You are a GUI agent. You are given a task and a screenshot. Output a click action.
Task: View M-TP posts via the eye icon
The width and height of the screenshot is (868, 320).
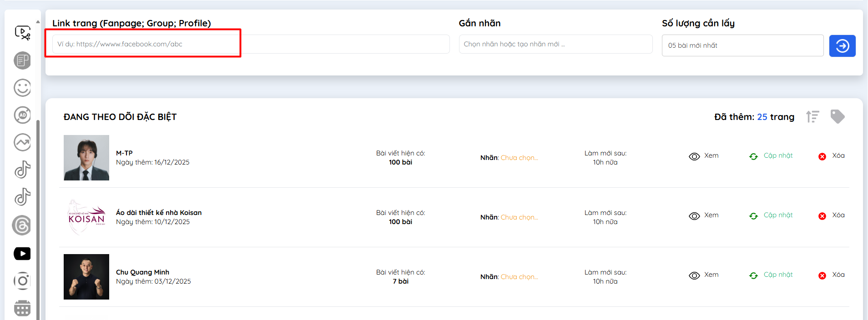(x=694, y=156)
